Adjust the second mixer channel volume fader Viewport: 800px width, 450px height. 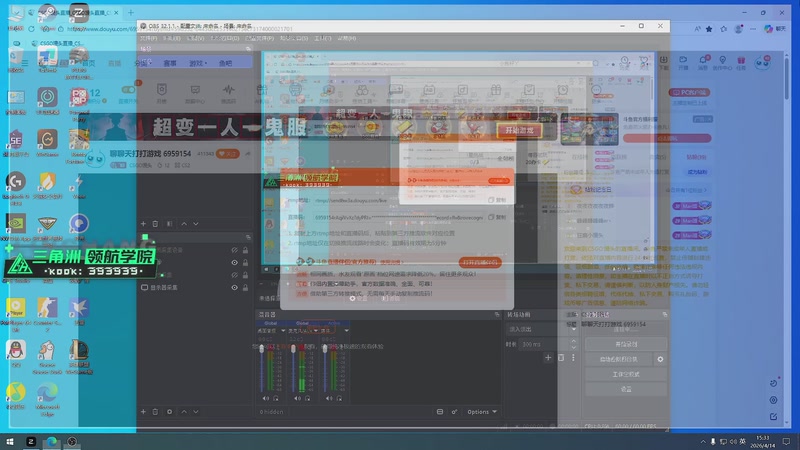tap(293, 349)
